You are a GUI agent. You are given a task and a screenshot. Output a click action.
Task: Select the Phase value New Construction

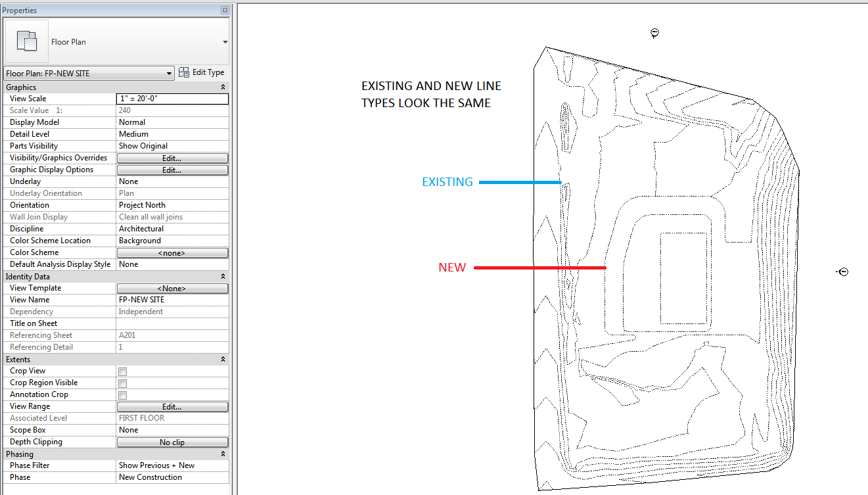172,477
